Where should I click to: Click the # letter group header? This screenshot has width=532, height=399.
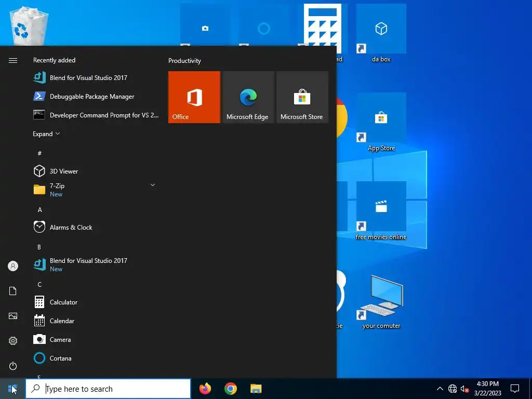[39, 153]
